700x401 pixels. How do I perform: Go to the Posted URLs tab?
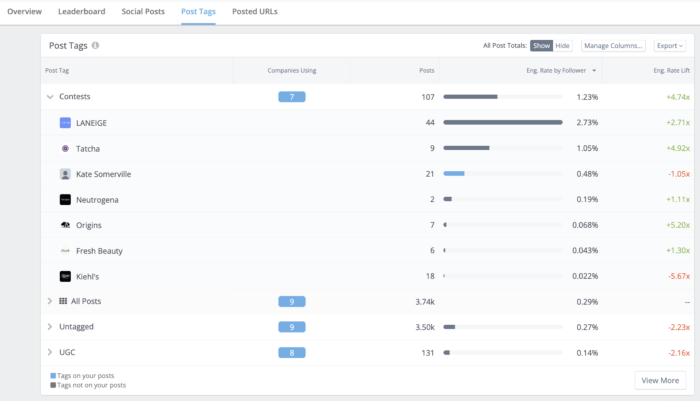pyautogui.click(x=254, y=12)
